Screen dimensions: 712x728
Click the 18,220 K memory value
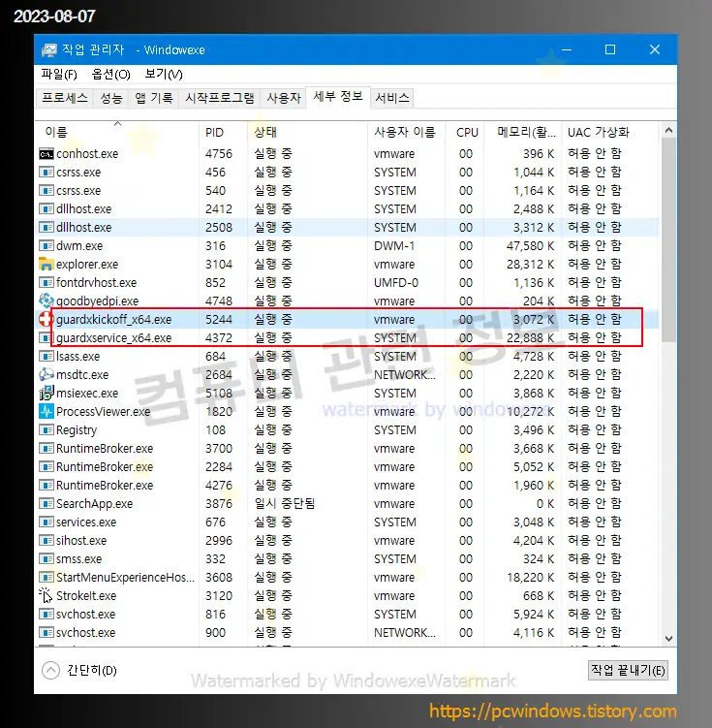pos(530,578)
